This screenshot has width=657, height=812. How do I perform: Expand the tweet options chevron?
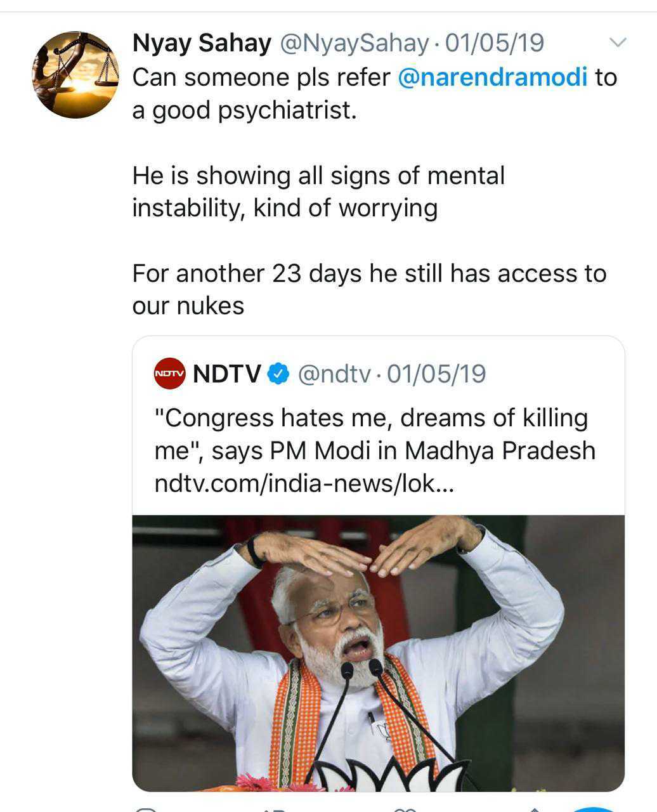(x=617, y=43)
